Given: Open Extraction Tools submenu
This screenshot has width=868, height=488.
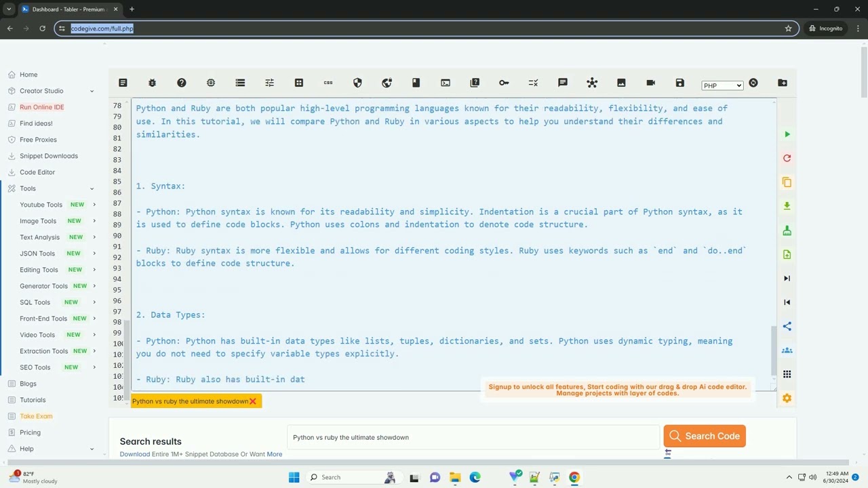Looking at the screenshot, I should click(94, 351).
